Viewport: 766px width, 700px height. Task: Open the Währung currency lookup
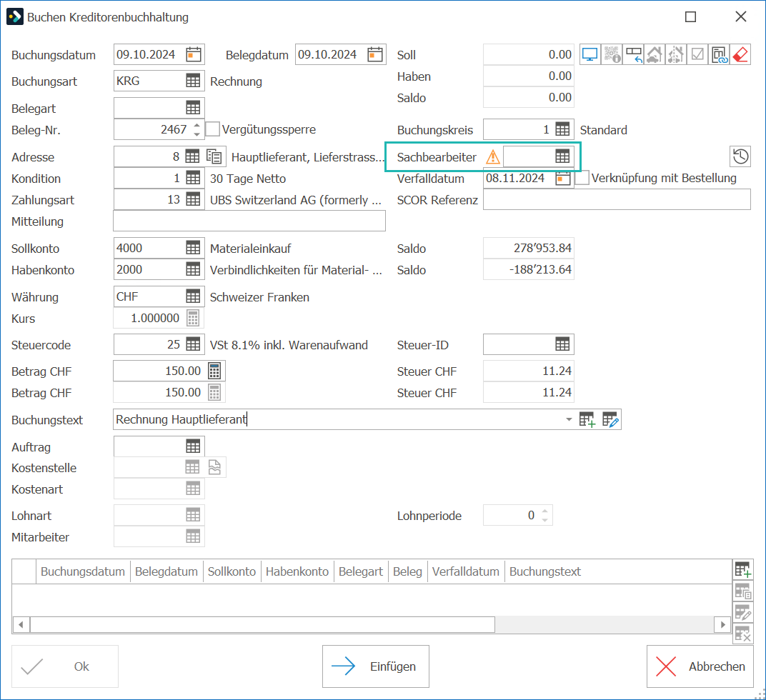(193, 296)
